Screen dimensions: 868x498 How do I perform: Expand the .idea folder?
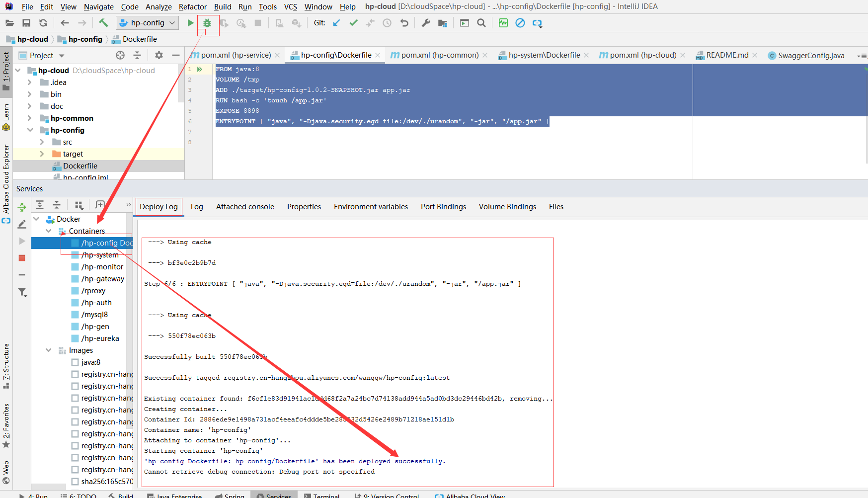tap(29, 82)
